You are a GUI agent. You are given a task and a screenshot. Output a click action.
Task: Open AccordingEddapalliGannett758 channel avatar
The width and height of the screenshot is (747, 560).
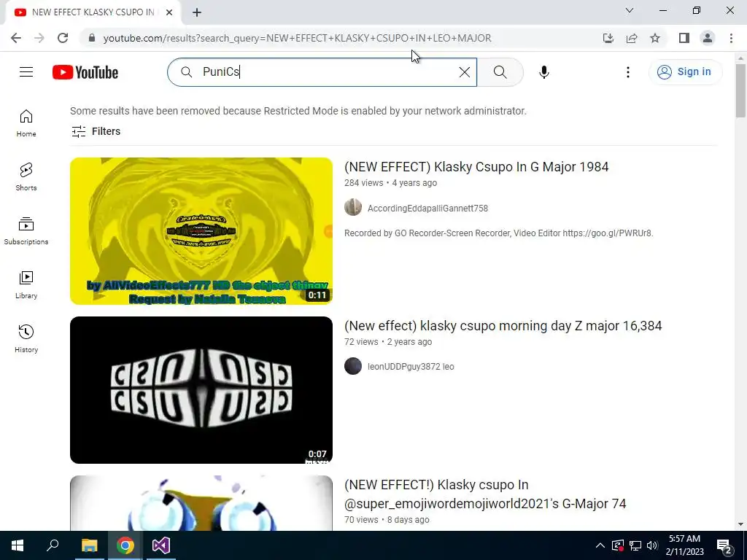click(353, 208)
